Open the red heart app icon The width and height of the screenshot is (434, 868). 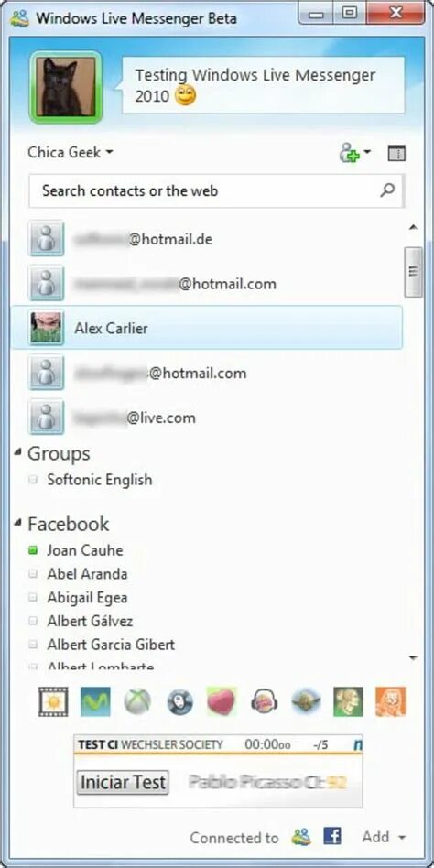click(x=222, y=702)
